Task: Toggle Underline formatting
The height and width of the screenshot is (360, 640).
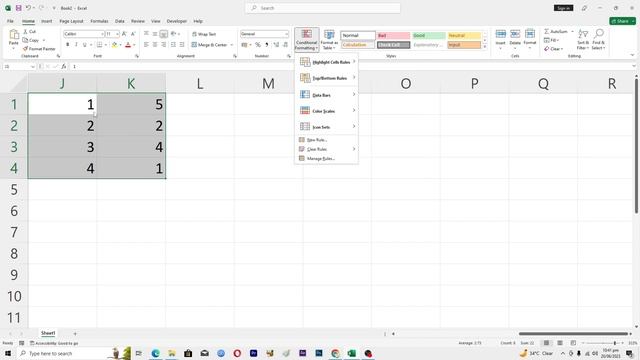Action: (x=84, y=44)
